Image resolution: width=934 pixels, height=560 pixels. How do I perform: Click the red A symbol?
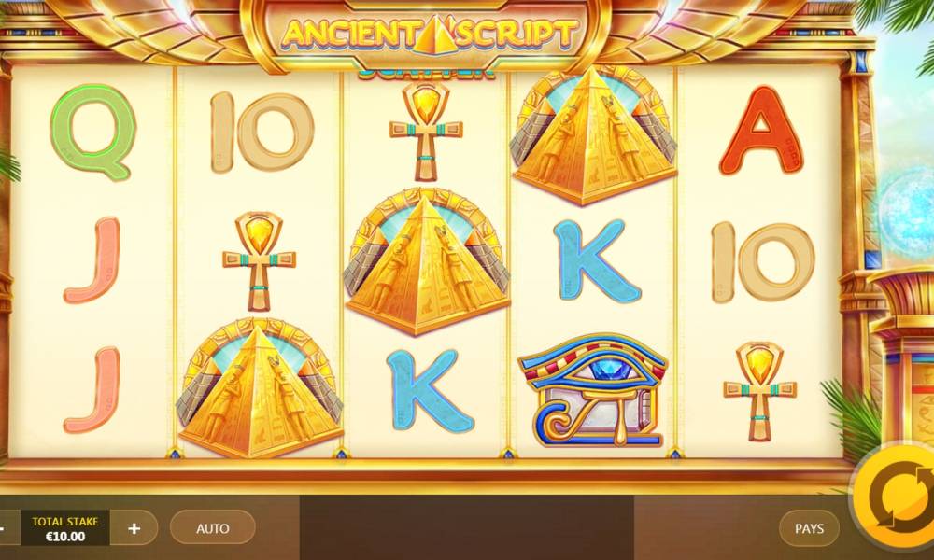coord(760,131)
